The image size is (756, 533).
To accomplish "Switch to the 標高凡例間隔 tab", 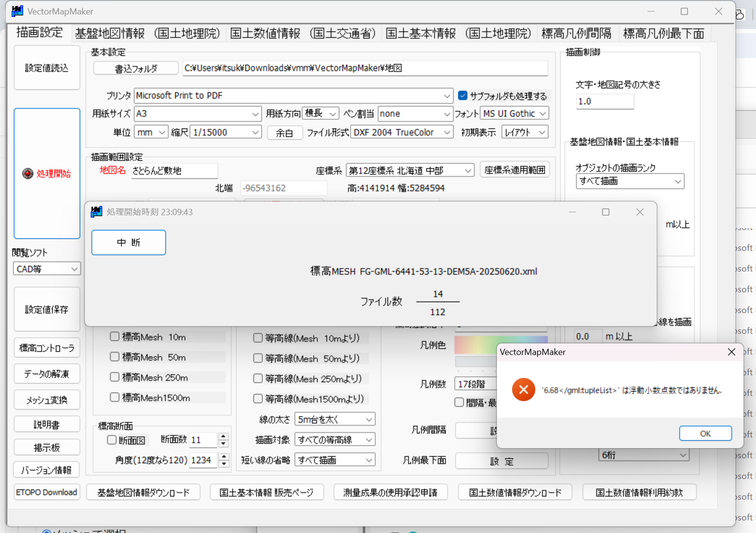I will [x=576, y=33].
